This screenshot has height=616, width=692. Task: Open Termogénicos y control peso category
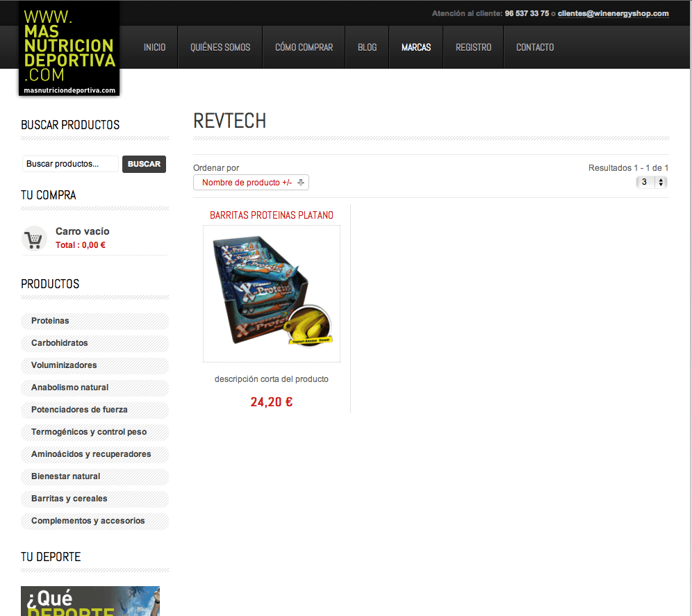click(95, 432)
